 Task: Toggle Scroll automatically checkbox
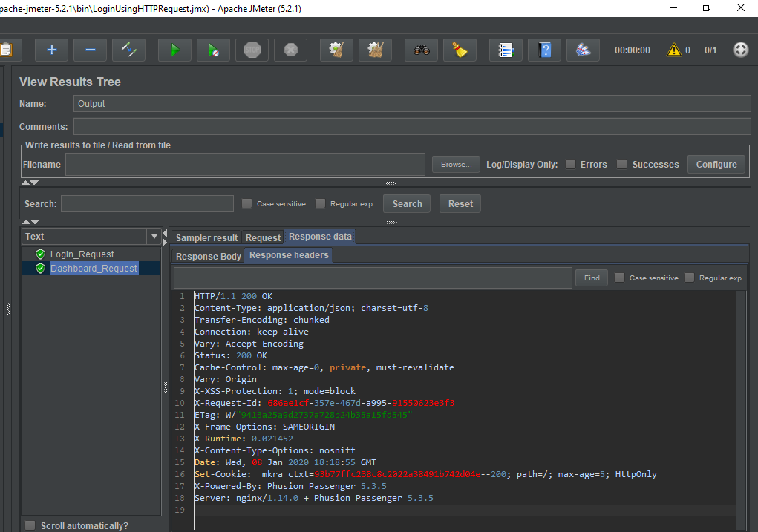pyautogui.click(x=30, y=525)
